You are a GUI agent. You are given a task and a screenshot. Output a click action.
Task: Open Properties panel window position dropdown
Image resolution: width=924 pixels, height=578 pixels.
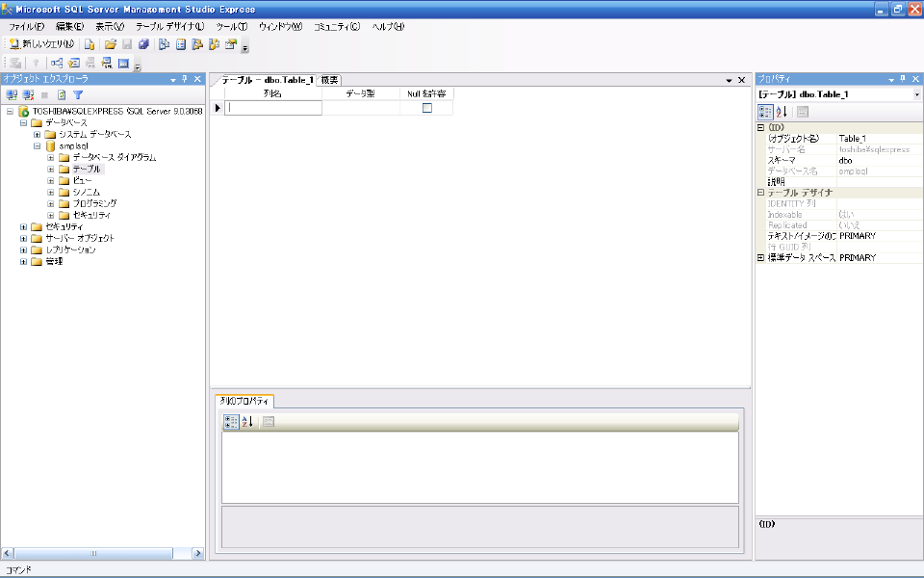(x=891, y=80)
